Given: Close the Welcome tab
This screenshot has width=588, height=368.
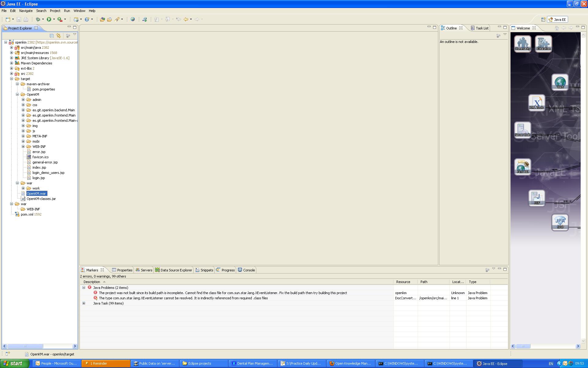Looking at the screenshot, I should [534, 28].
